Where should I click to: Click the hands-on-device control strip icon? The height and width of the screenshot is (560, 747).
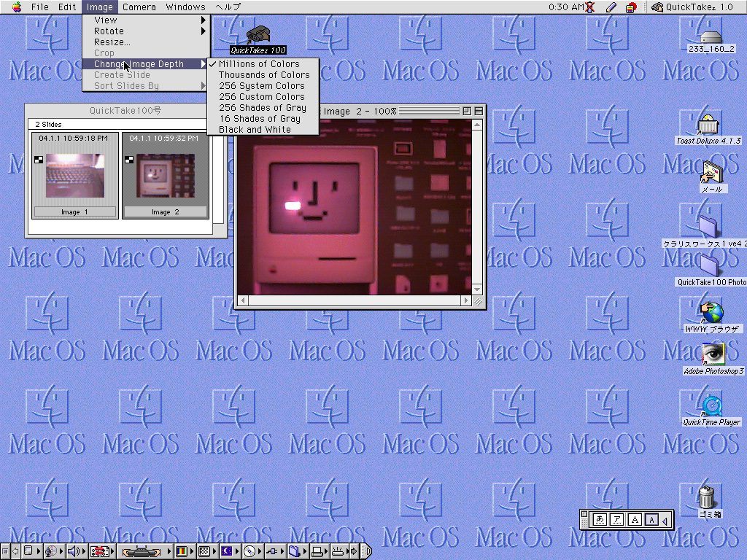click(x=142, y=551)
